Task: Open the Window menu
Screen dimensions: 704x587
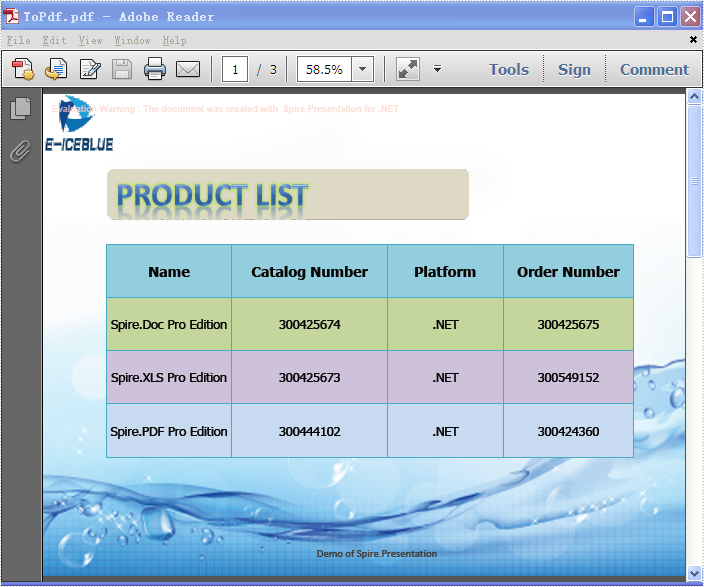Action: click(x=132, y=40)
